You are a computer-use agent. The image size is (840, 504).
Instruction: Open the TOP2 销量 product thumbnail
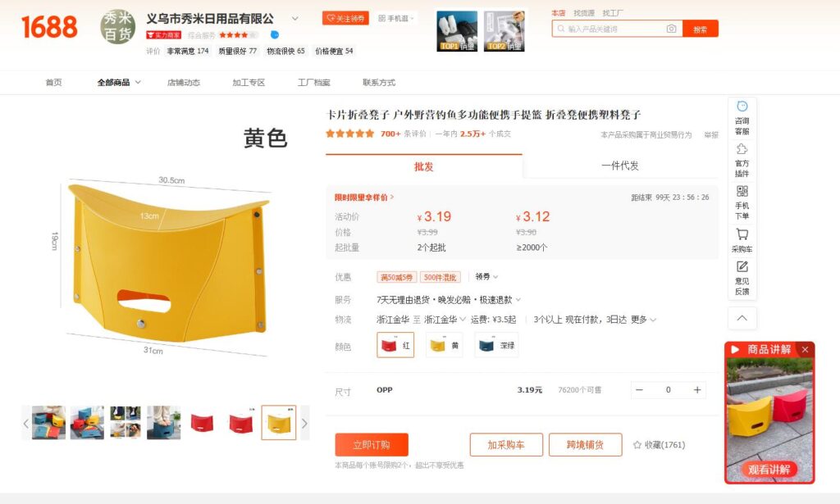tap(504, 31)
